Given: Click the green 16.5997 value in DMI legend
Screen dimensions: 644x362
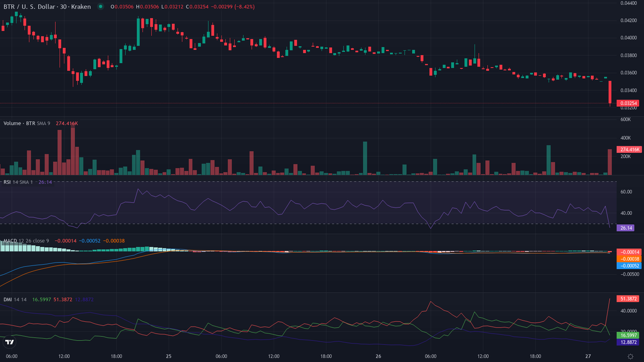Looking at the screenshot, I should click(41, 299).
